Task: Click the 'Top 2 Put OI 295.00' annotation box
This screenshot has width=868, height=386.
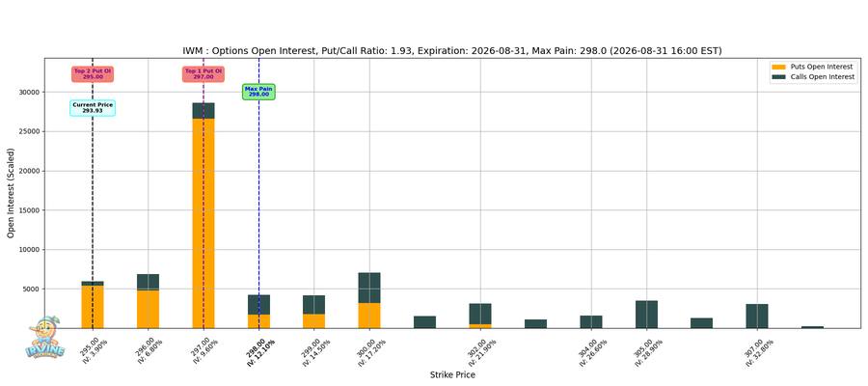Action: tap(93, 73)
